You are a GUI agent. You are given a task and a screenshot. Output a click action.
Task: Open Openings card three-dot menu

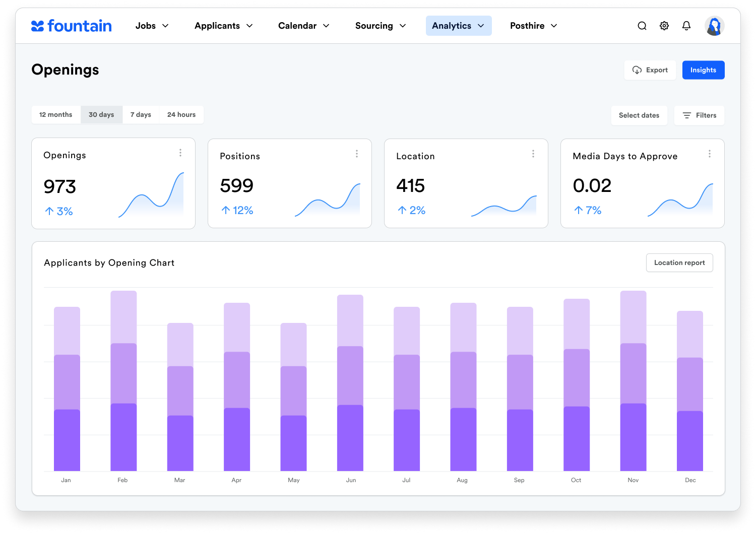[x=180, y=153]
